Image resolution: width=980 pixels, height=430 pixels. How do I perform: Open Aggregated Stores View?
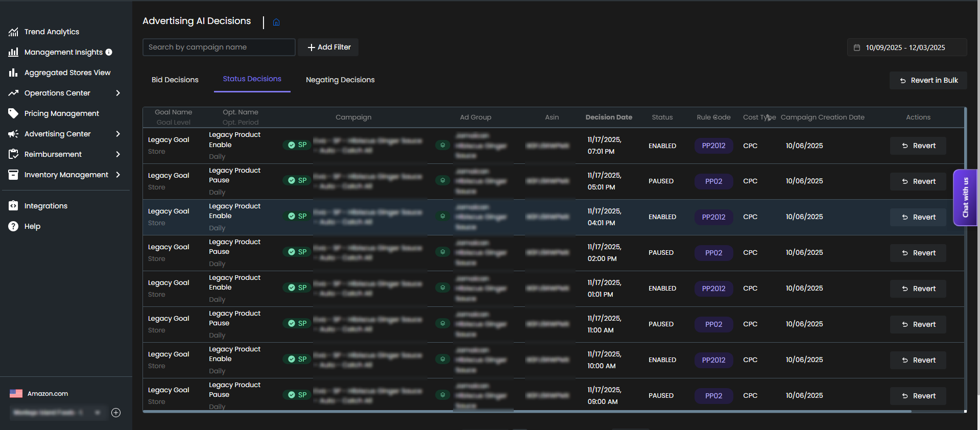pos(67,73)
